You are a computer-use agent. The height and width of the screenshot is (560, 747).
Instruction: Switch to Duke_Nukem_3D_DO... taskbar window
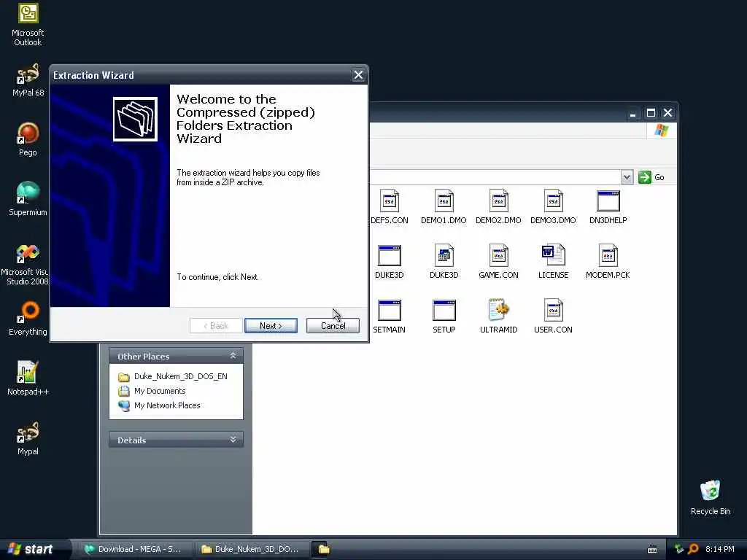coord(252,549)
